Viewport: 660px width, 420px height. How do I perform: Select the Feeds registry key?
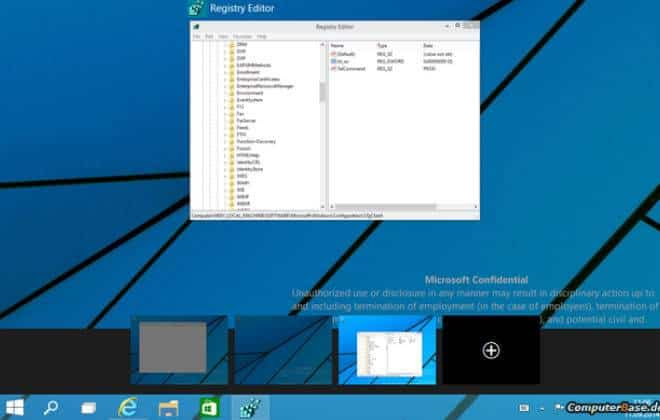coord(242,128)
